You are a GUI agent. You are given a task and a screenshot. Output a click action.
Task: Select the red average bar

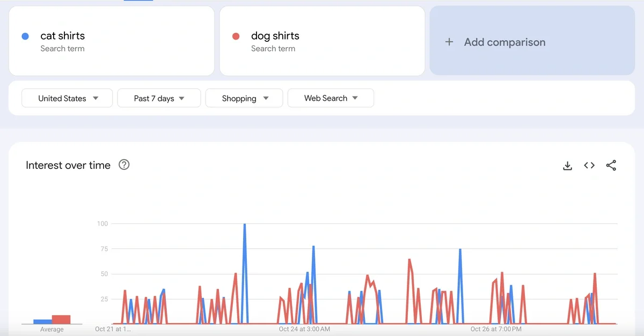tap(61, 319)
